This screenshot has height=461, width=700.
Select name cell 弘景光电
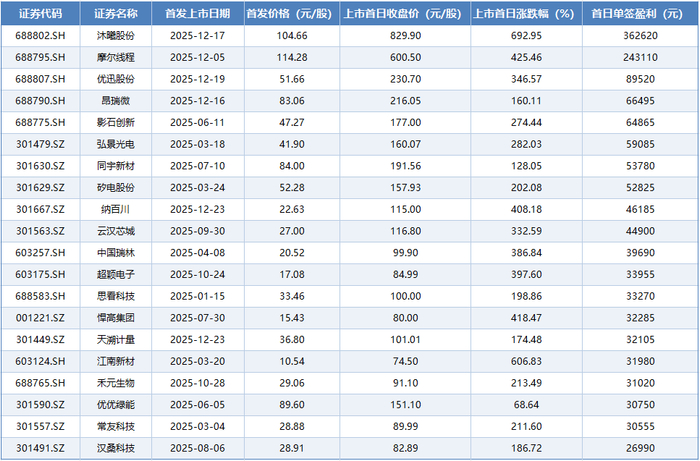[116, 145]
